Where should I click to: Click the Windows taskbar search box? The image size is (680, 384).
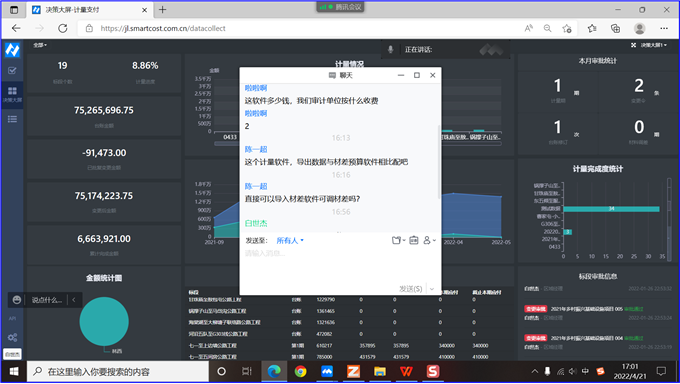coord(118,372)
